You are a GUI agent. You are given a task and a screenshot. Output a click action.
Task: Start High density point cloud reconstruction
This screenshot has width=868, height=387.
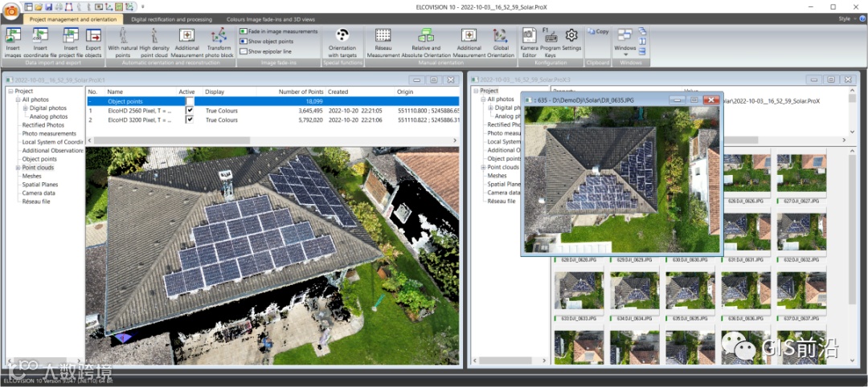[154, 42]
